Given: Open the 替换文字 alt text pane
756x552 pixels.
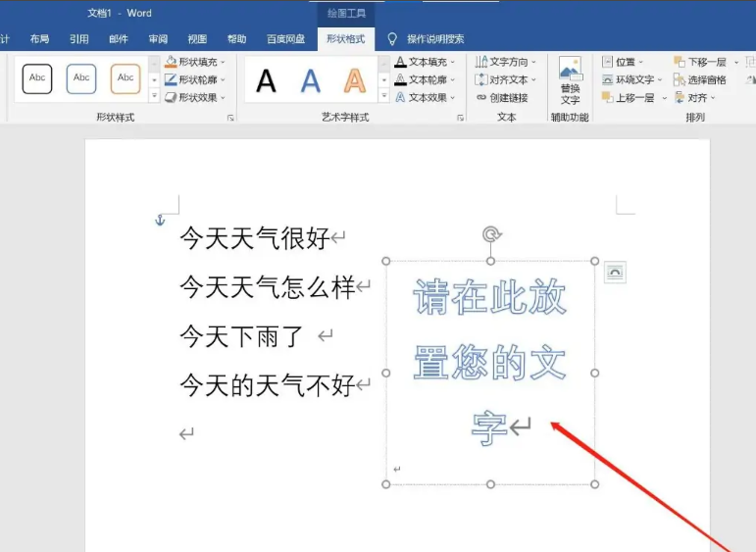Looking at the screenshot, I should [x=570, y=80].
